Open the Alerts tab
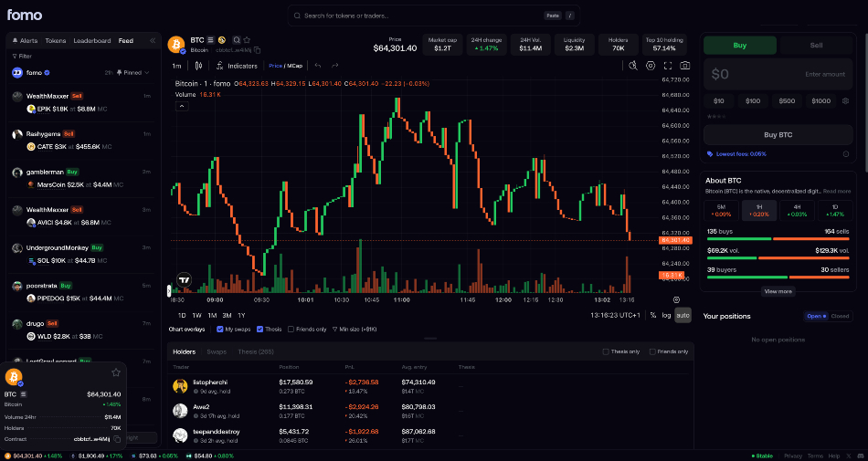868x461 pixels. click(25, 41)
